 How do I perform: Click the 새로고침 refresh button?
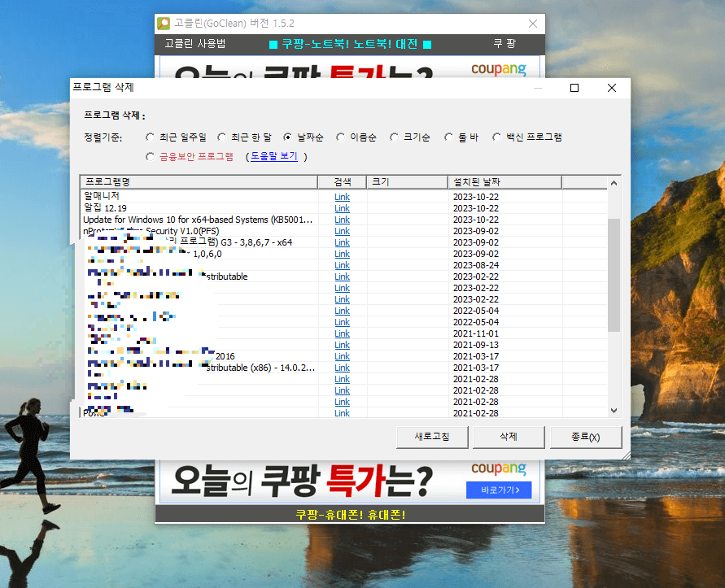pyautogui.click(x=430, y=437)
